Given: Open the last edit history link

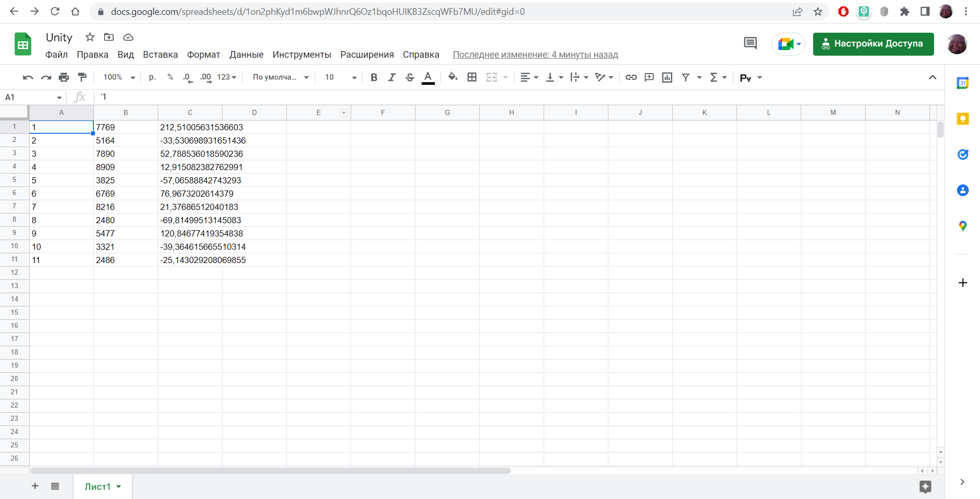Looking at the screenshot, I should click(535, 55).
